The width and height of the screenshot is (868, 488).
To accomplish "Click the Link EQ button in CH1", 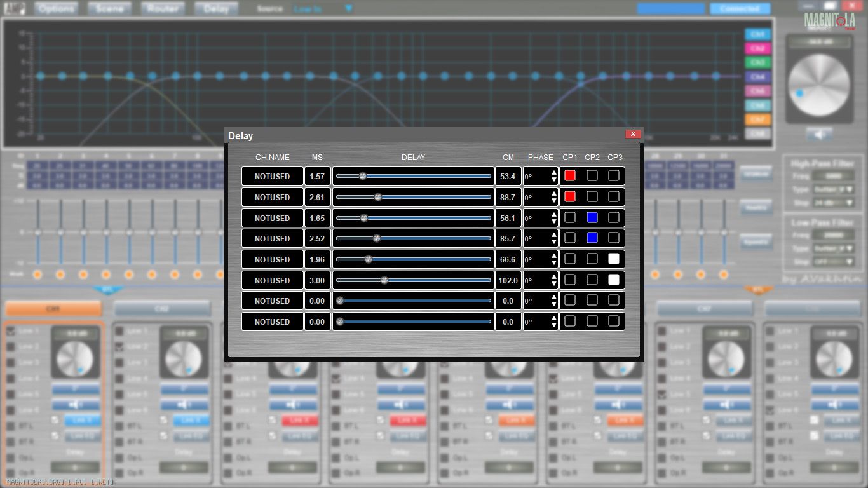I will pos(83,436).
